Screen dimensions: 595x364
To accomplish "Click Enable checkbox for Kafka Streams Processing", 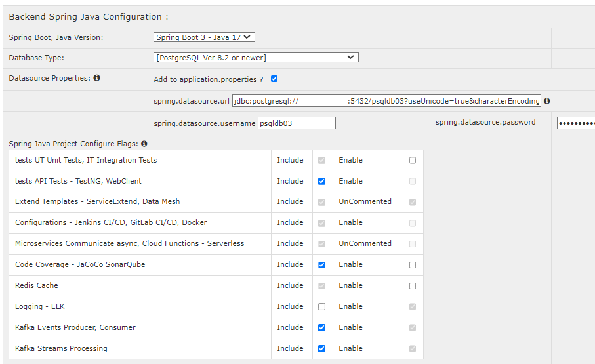I will [413, 348].
